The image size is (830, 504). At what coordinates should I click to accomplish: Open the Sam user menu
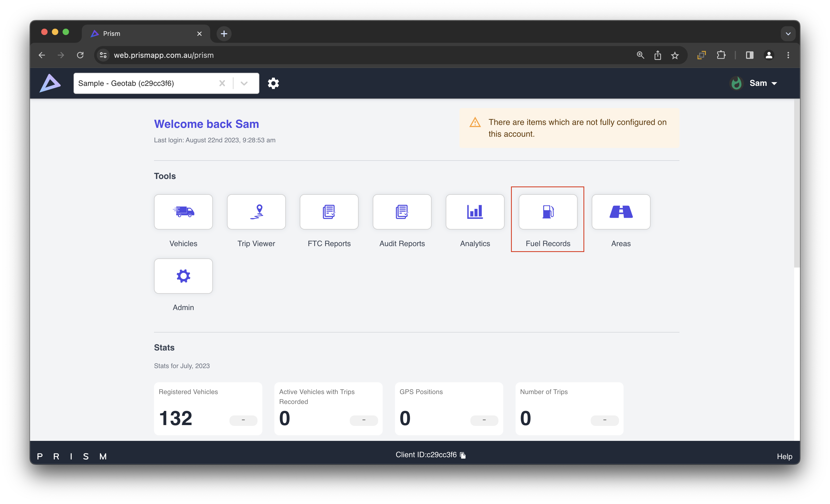[x=763, y=83]
